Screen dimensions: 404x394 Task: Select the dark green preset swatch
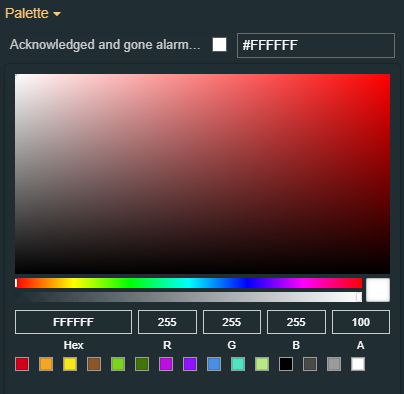[x=142, y=364]
